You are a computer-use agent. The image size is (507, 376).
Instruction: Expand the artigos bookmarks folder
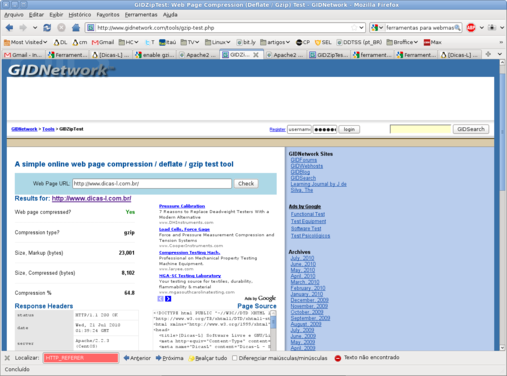(x=275, y=42)
